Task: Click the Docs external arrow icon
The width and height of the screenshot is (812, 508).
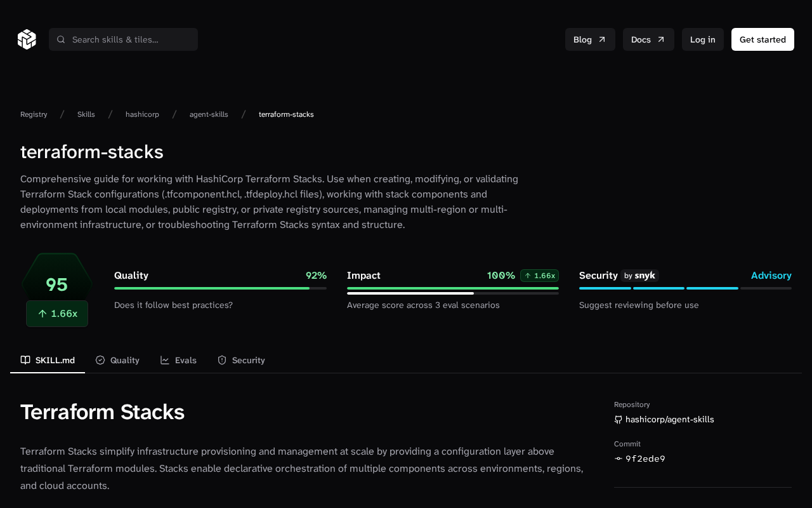Action: (x=660, y=39)
